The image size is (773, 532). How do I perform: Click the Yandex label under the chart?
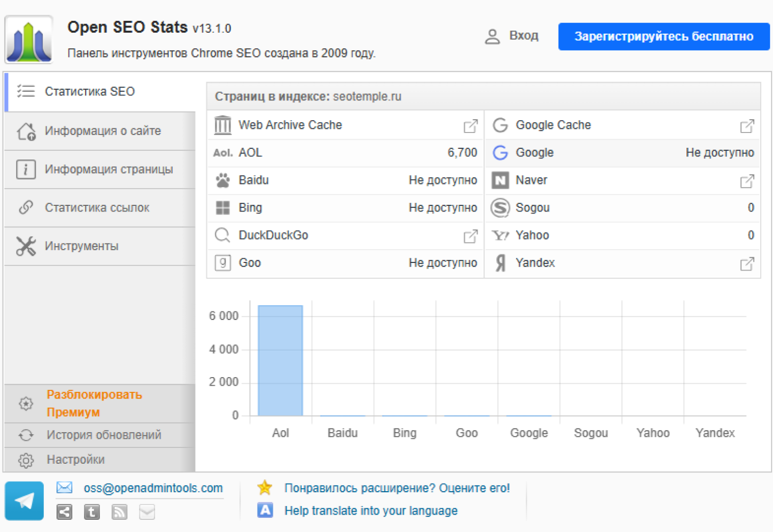pos(715,433)
